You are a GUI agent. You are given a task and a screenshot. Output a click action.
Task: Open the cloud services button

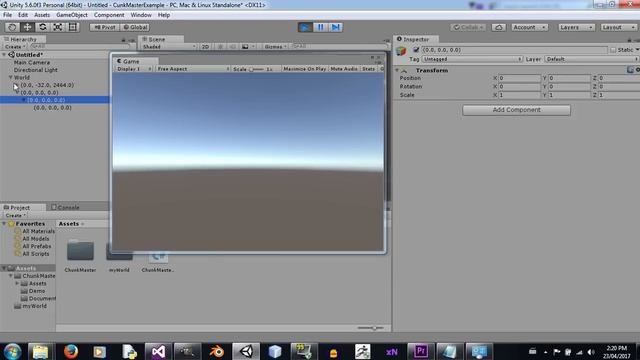(x=498, y=27)
